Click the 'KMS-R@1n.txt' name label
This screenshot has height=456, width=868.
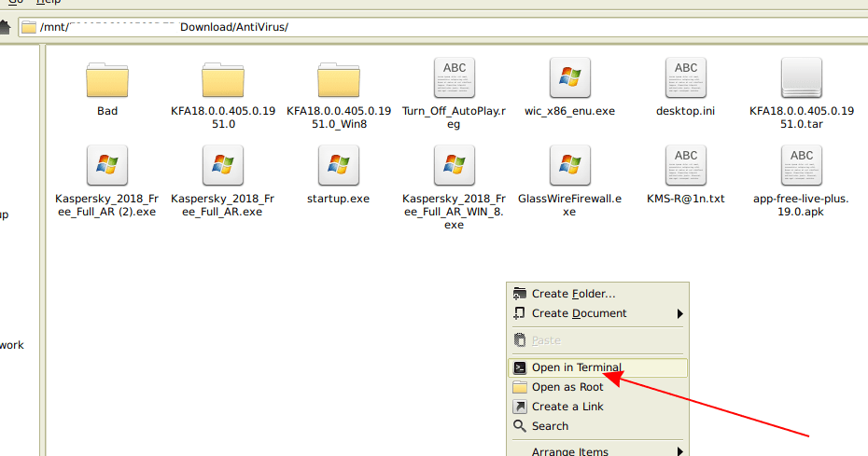(x=685, y=199)
